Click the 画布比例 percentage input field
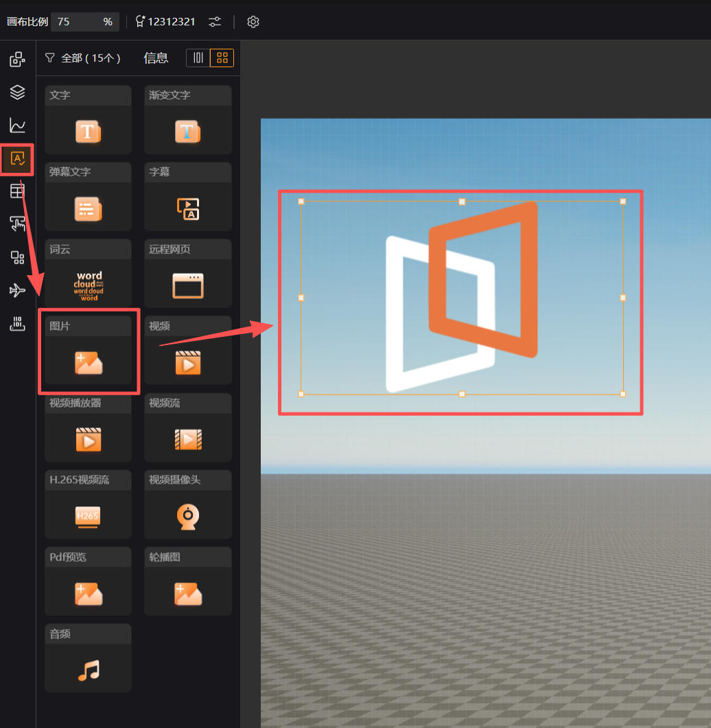Screen dimensions: 711x728 84,22
